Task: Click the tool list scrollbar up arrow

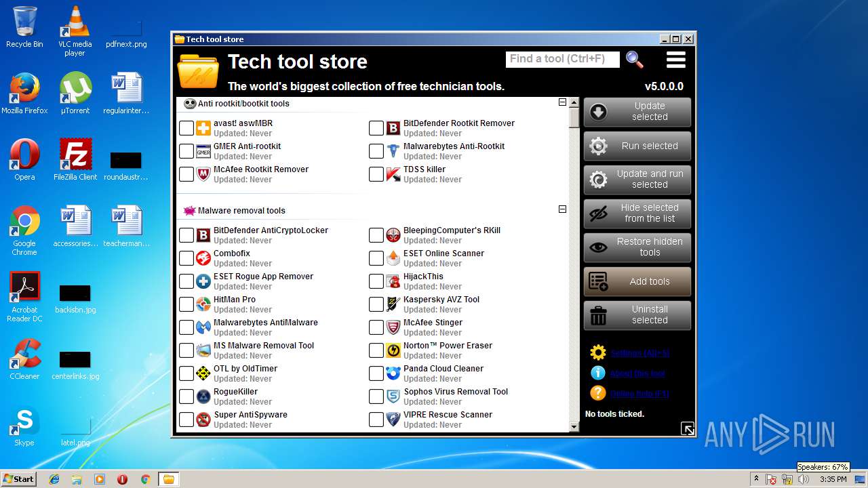Action: click(574, 102)
